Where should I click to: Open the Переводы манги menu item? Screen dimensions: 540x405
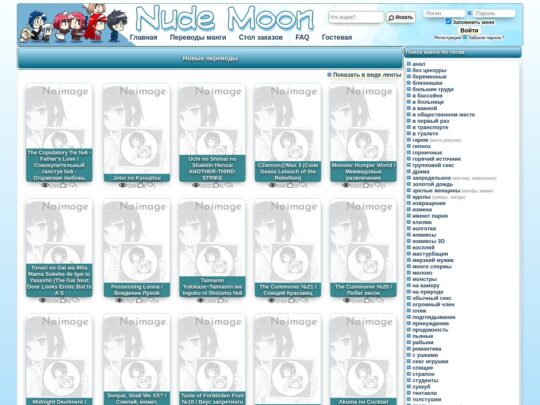click(198, 37)
